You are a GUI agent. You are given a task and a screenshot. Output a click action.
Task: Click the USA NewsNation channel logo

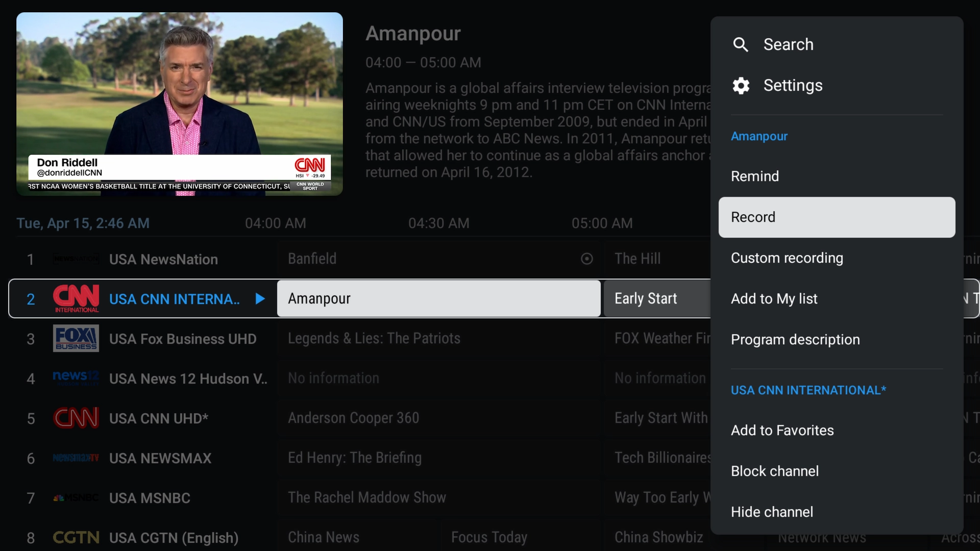tap(76, 259)
